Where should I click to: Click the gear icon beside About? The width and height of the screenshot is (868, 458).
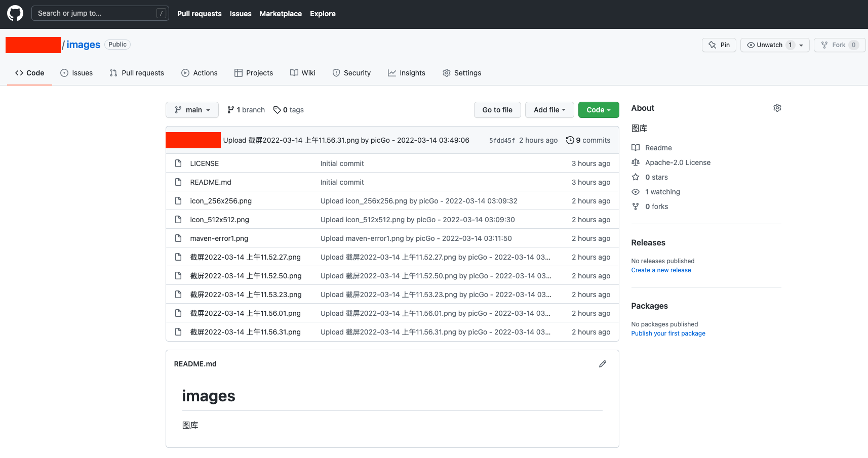(x=777, y=108)
